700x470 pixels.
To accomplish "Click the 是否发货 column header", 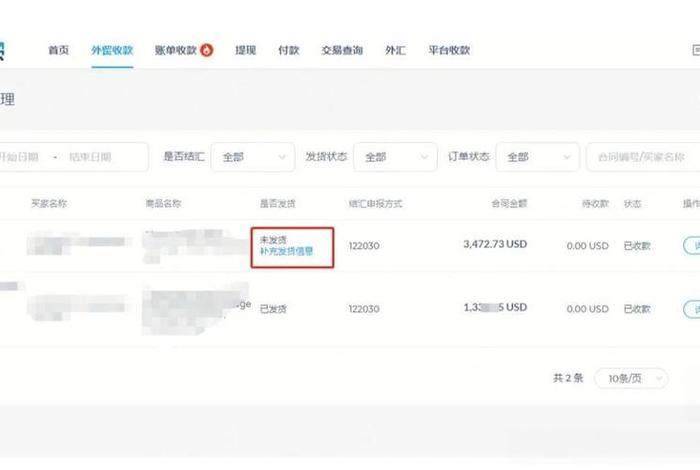I will point(278,204).
